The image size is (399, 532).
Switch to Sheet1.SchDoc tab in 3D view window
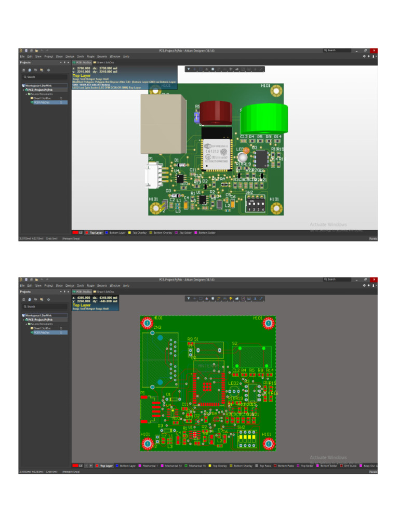(x=104, y=62)
